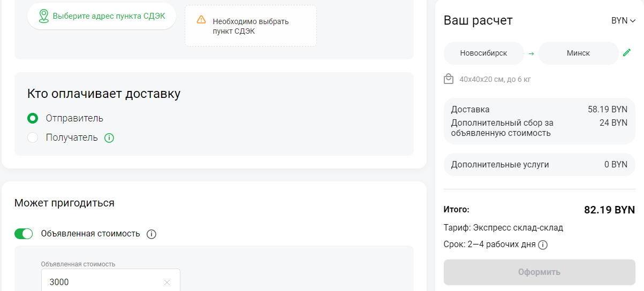Clear the declared value with the X icon
The image size is (644, 291).
click(x=167, y=282)
